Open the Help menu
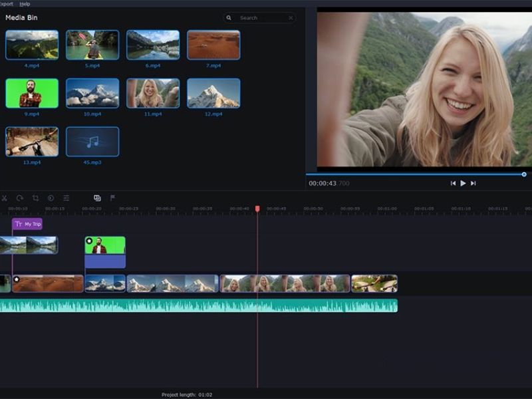Image resolution: width=532 pixels, height=399 pixels. (x=25, y=4)
